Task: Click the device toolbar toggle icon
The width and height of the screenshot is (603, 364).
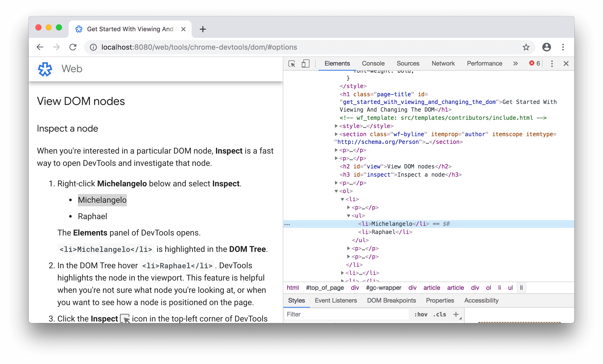Action: [305, 63]
